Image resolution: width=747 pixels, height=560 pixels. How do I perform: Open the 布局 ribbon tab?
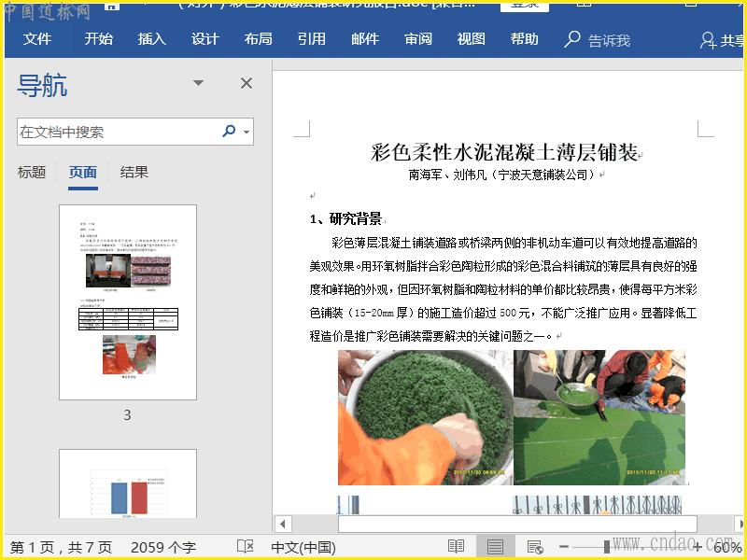coord(259,39)
